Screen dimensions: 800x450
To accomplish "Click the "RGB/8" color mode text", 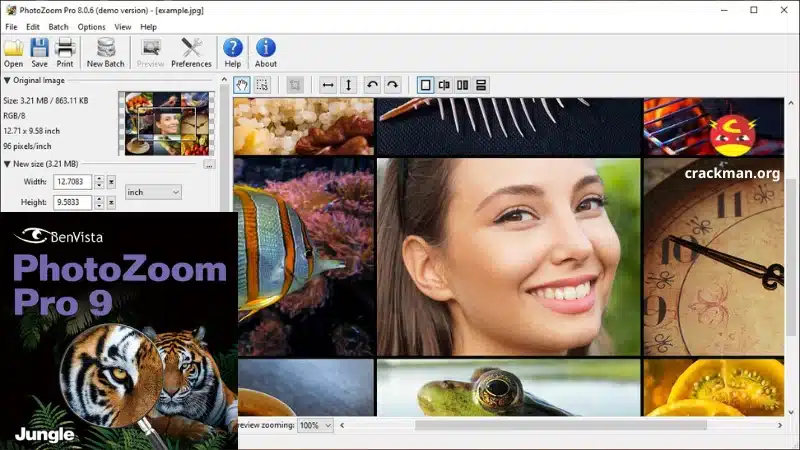I will click(14, 116).
